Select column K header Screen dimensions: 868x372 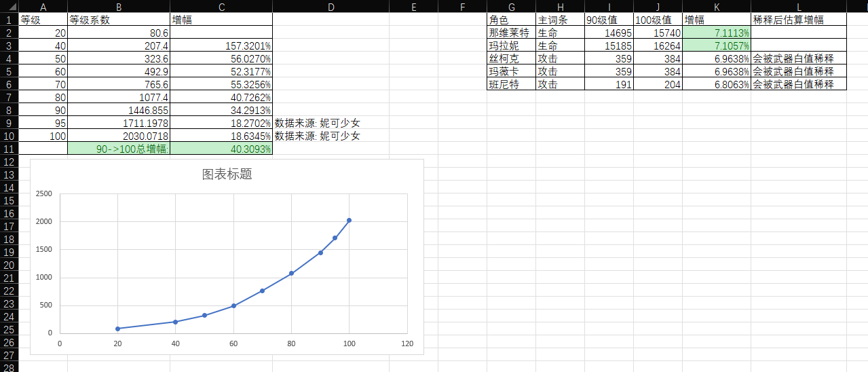tap(717, 6)
